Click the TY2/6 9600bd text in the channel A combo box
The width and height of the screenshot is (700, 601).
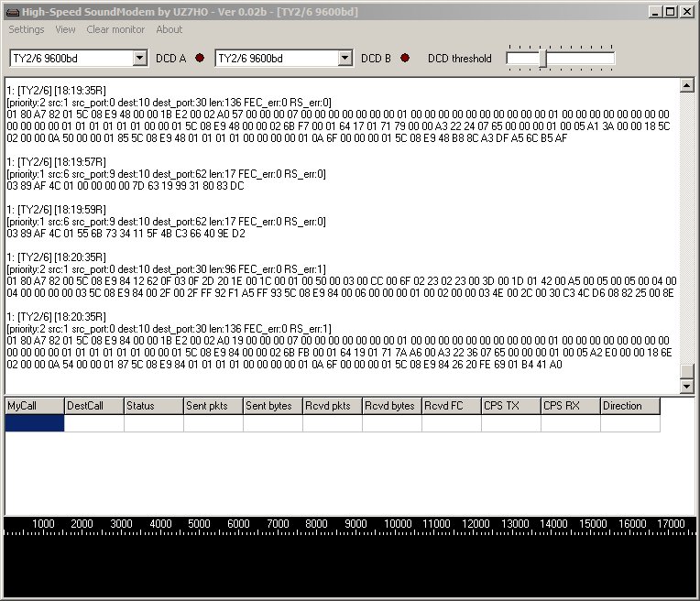(45, 59)
